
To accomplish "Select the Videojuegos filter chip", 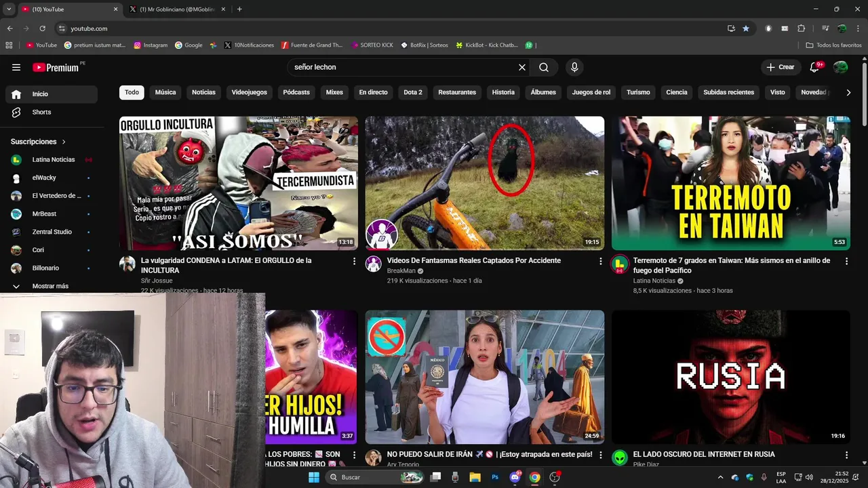I will [250, 92].
